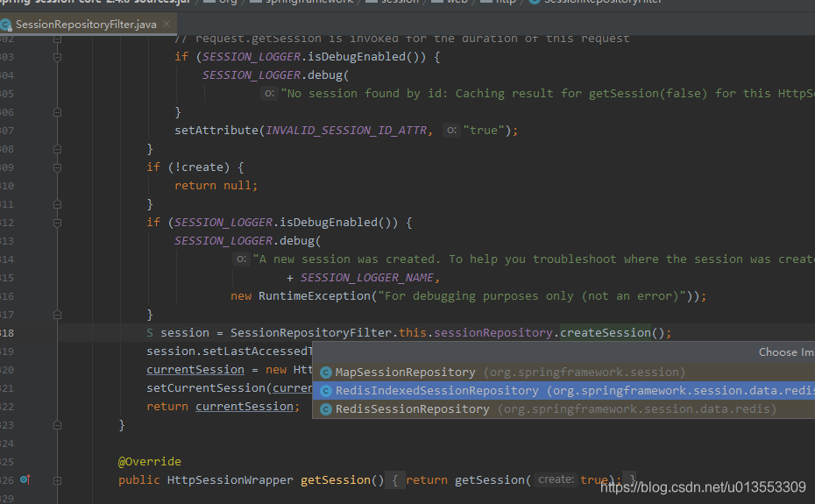The image size is (815, 504).
Task: Collapse the if SESSION_LOGGER.isDebugEnabled block fold
Action: tap(58, 57)
